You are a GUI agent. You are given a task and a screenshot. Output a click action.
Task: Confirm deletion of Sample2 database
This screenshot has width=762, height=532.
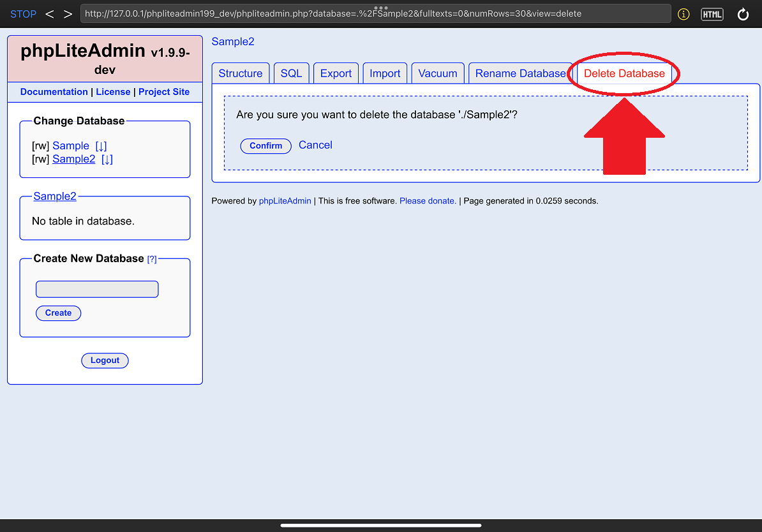266,145
